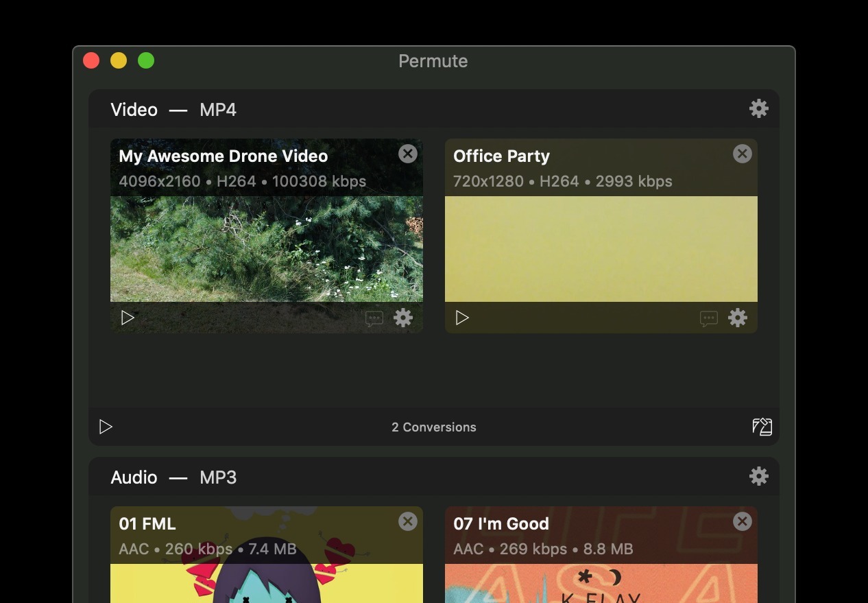Select the Video section header
This screenshot has height=603, width=868.
[134, 109]
